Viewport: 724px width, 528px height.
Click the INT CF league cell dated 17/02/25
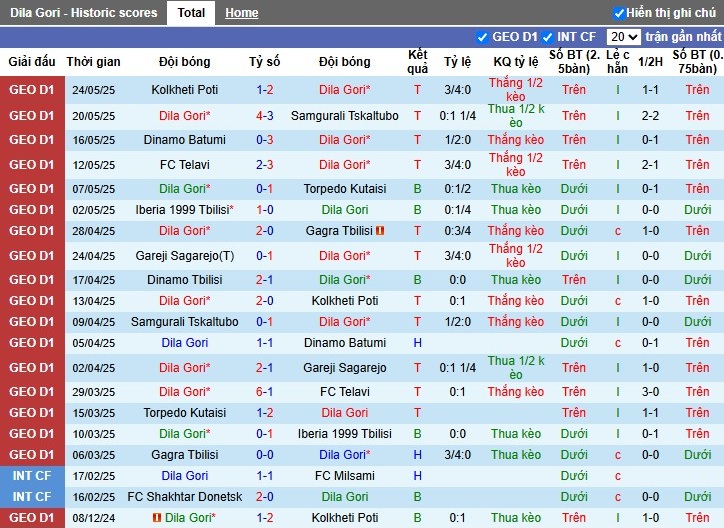click(32, 475)
